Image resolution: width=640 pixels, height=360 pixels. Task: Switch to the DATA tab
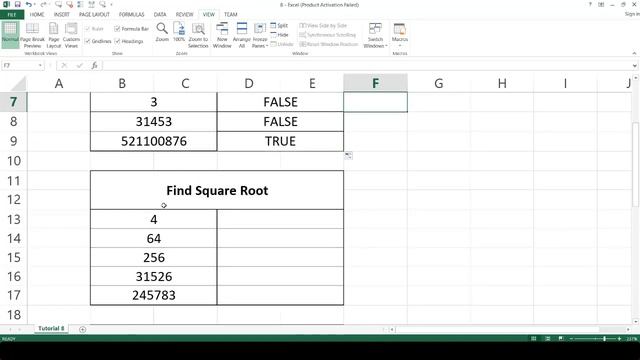click(160, 14)
